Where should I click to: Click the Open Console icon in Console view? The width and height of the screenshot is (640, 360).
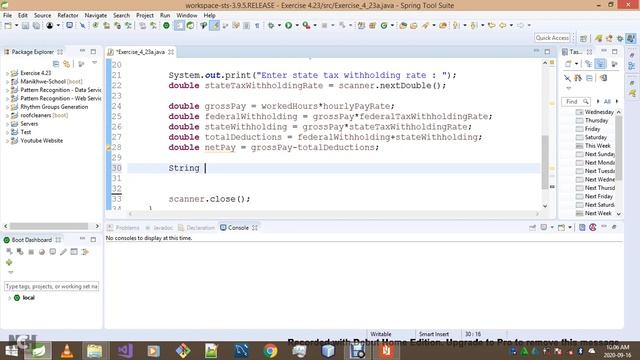tap(562, 228)
